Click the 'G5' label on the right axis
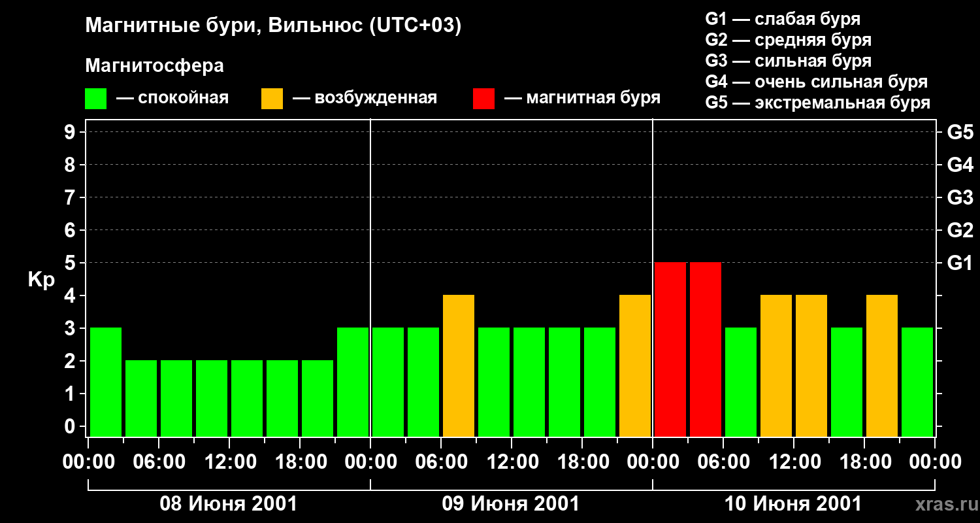The width and height of the screenshot is (980, 523). point(960,133)
